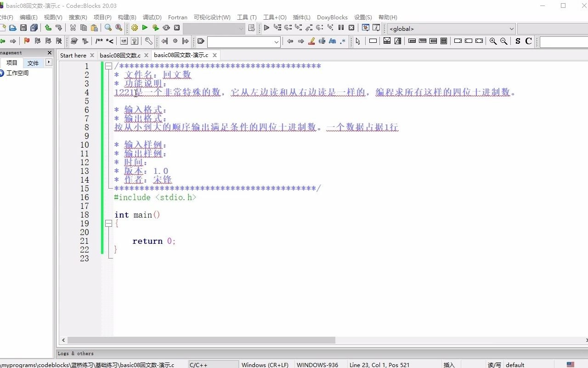This screenshot has height=368, width=588.
Task: Select the 文件 tab in Management
Action: point(33,63)
